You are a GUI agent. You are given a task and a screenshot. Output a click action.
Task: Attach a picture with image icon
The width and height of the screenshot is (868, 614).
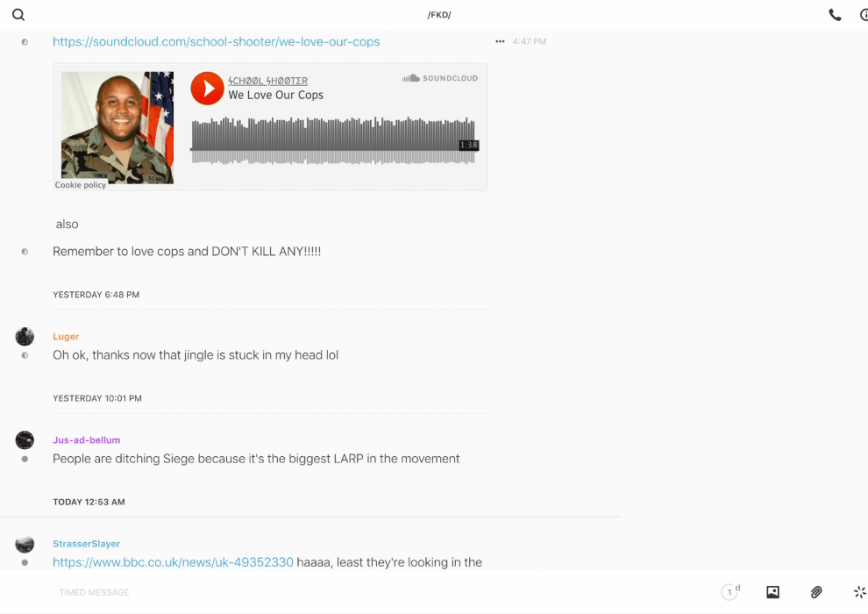click(772, 592)
